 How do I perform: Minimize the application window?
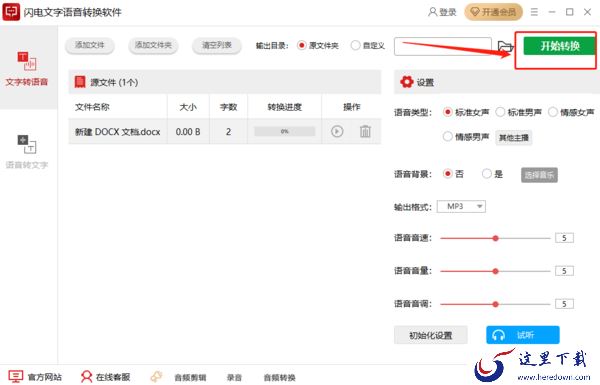coord(552,12)
